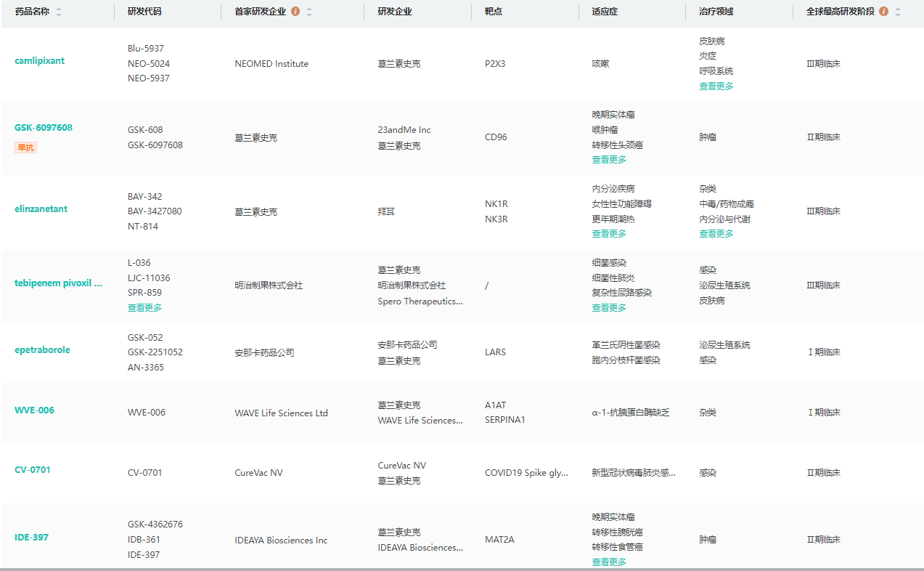Open CV-0701 drug link

click(x=33, y=469)
